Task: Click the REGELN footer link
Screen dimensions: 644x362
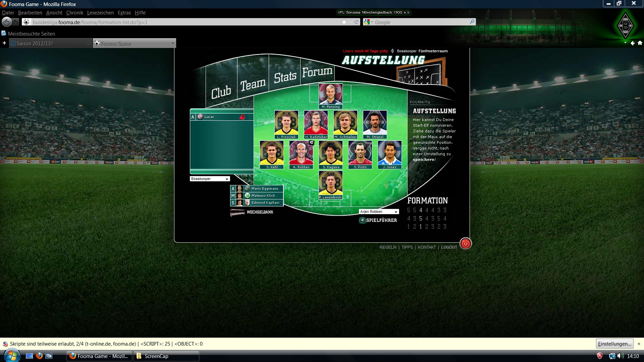Action: (x=388, y=247)
